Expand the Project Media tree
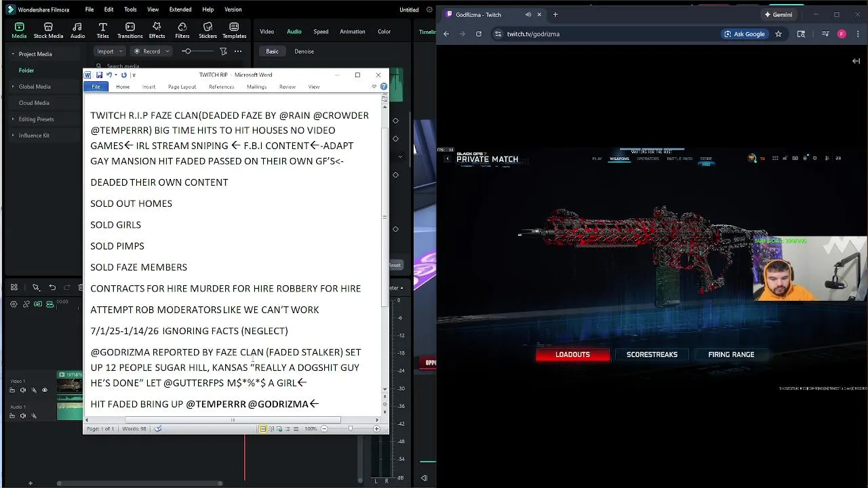The width and height of the screenshot is (868, 488). [x=13, y=54]
